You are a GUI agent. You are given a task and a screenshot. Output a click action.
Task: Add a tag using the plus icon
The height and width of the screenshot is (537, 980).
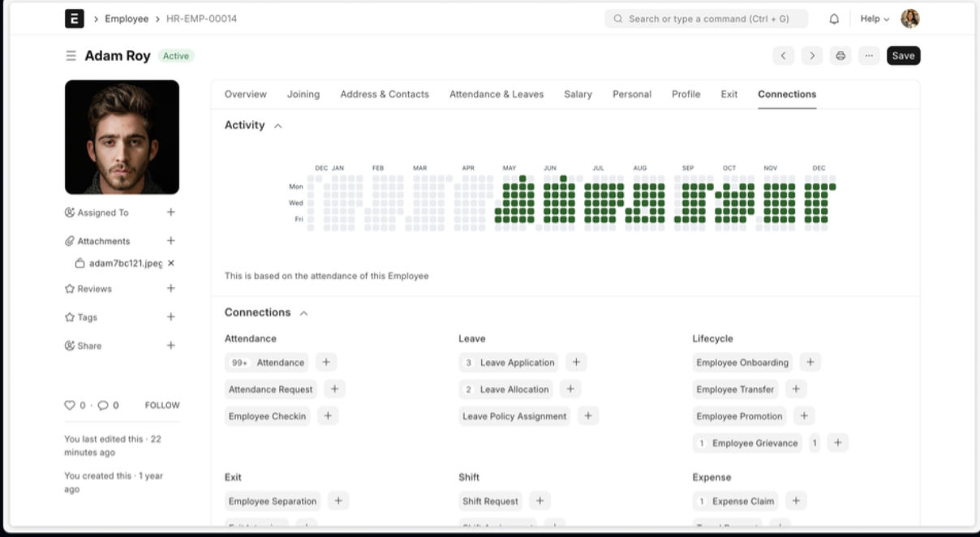170,317
